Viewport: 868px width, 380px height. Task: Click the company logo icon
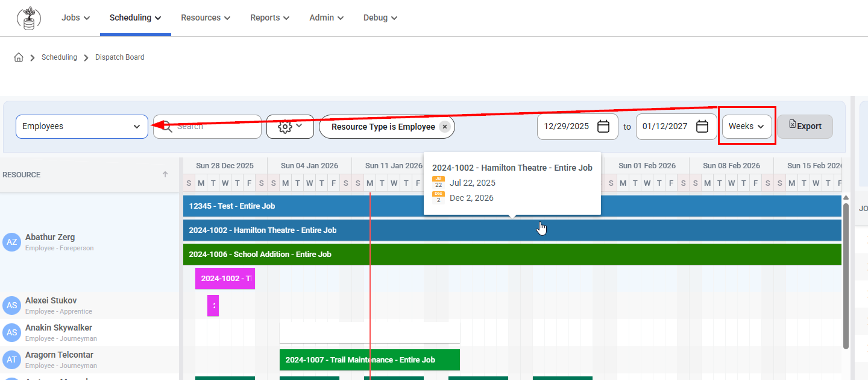pyautogui.click(x=28, y=18)
